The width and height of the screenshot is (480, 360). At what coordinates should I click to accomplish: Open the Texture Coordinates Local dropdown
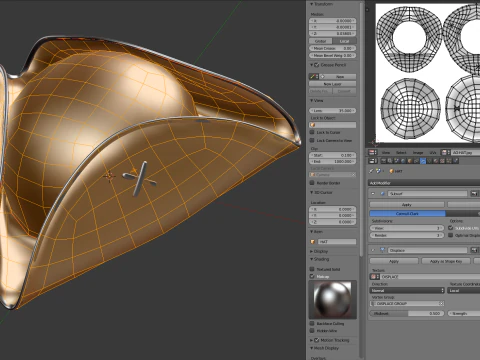point(464,291)
